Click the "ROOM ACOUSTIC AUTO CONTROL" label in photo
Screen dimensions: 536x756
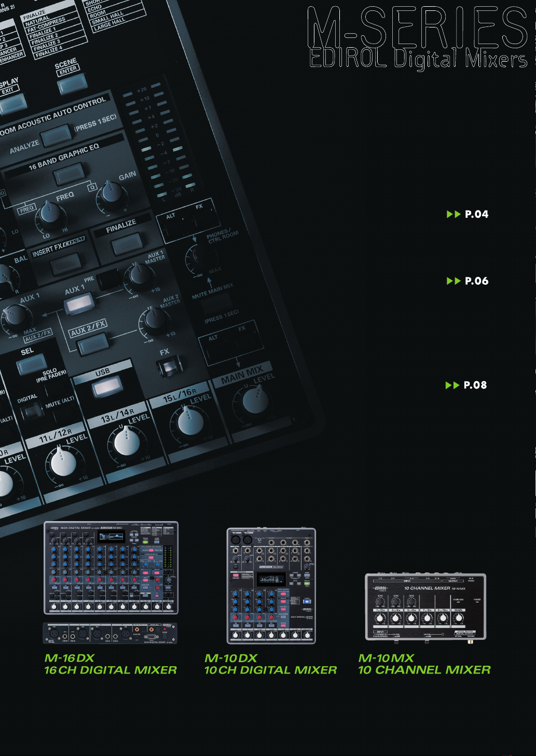pyautogui.click(x=52, y=117)
